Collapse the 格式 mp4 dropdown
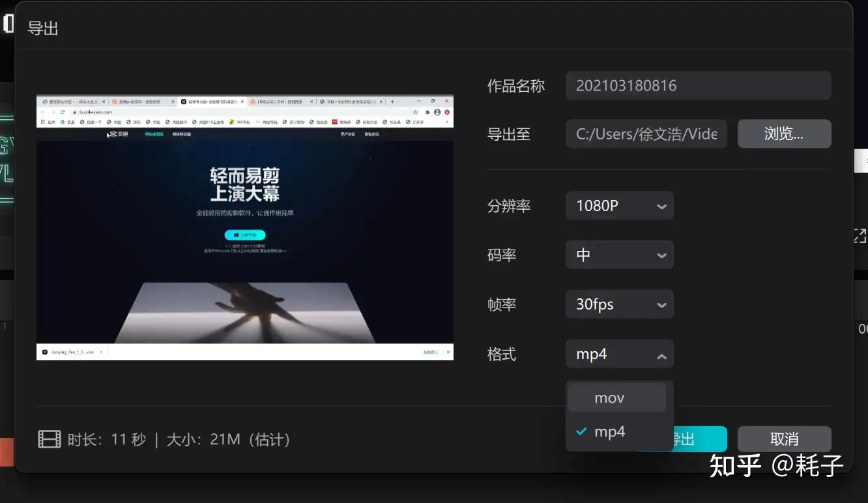This screenshot has height=503, width=868. coord(619,354)
